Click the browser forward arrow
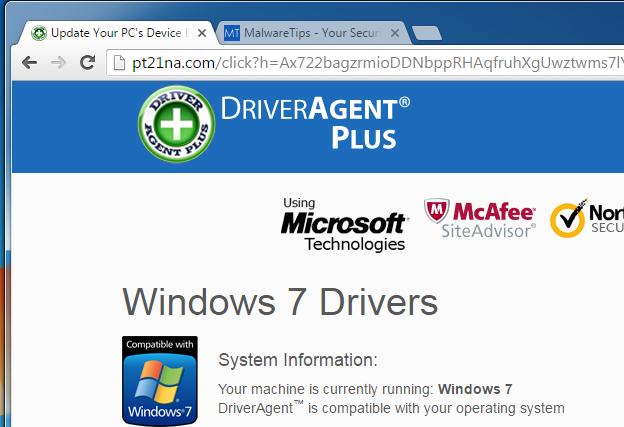Viewport: 624px width, 427px height. [58, 62]
